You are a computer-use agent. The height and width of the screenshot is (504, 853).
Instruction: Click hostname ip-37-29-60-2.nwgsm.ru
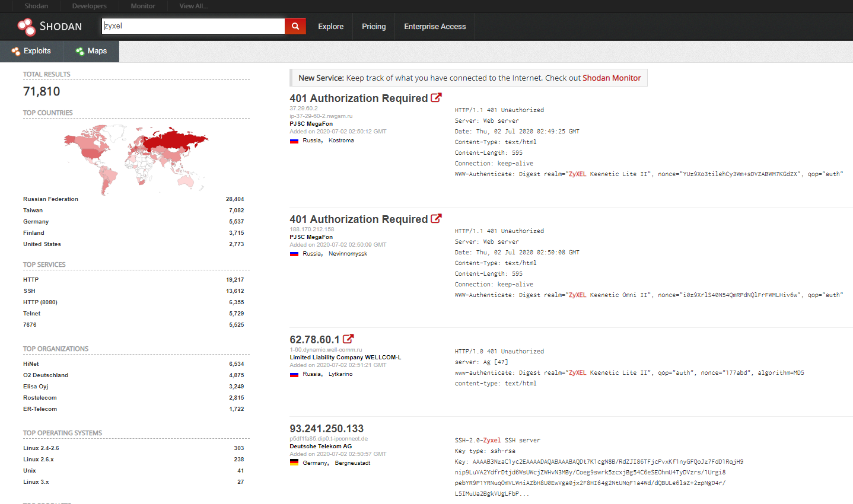[321, 116]
